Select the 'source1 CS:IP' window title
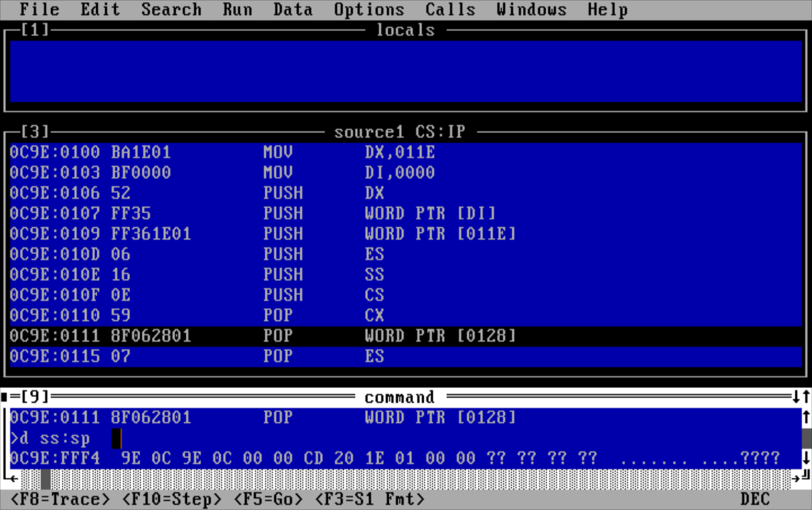The height and width of the screenshot is (510, 812). [400, 132]
